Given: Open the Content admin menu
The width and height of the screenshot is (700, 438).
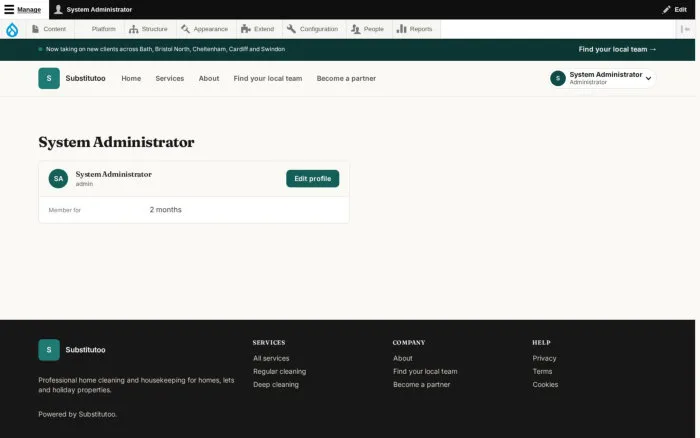Looking at the screenshot, I should pyautogui.click(x=49, y=29).
